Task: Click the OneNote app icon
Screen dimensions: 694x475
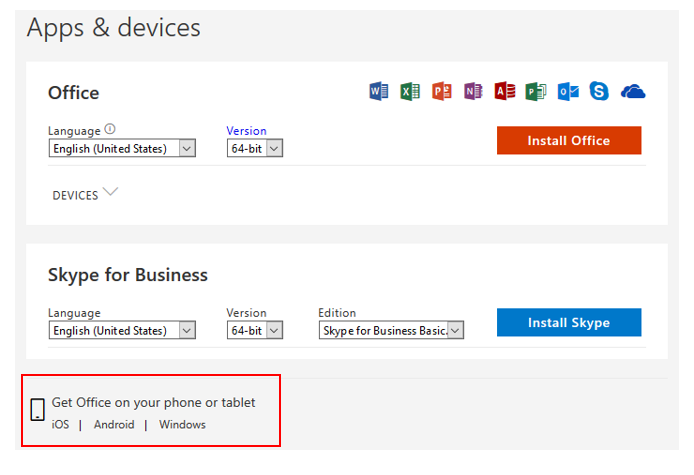Action: click(x=473, y=91)
